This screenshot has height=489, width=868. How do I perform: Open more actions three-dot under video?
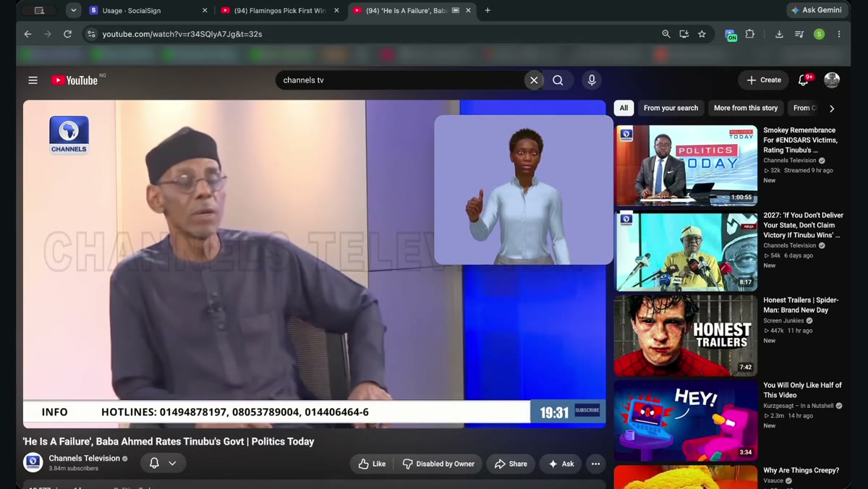coord(595,464)
